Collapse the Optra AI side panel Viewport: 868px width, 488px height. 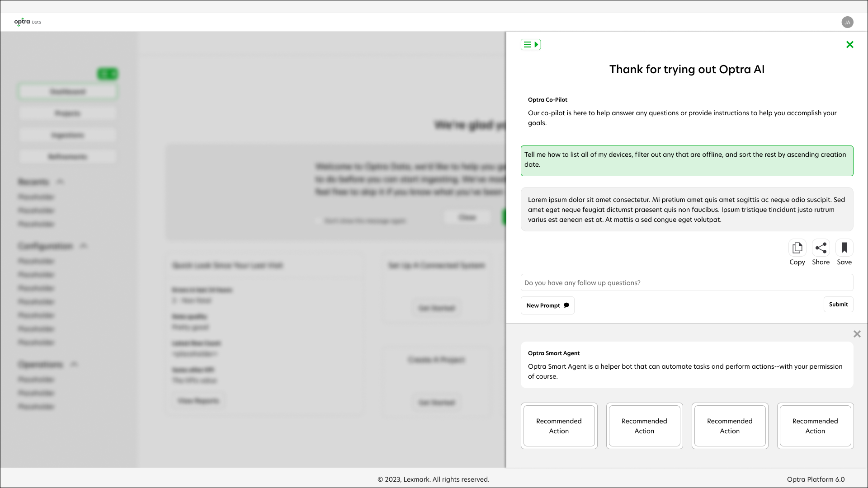[531, 44]
